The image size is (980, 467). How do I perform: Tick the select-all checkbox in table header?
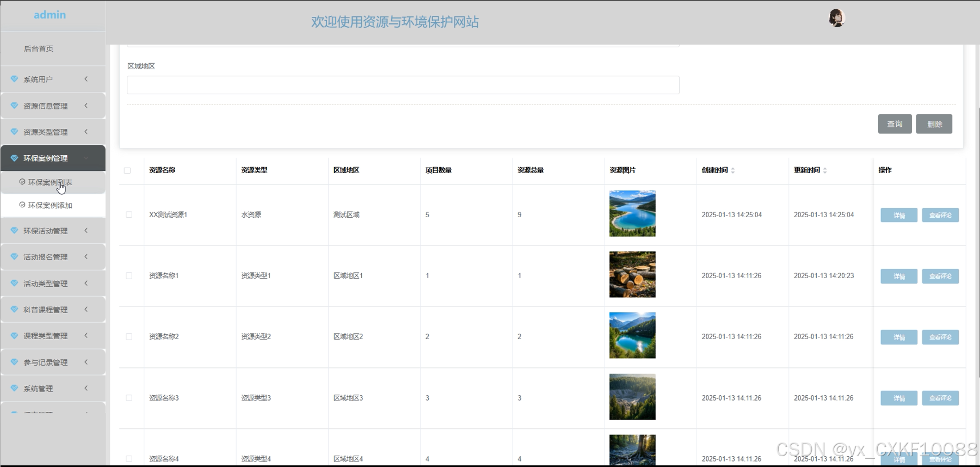click(x=127, y=170)
